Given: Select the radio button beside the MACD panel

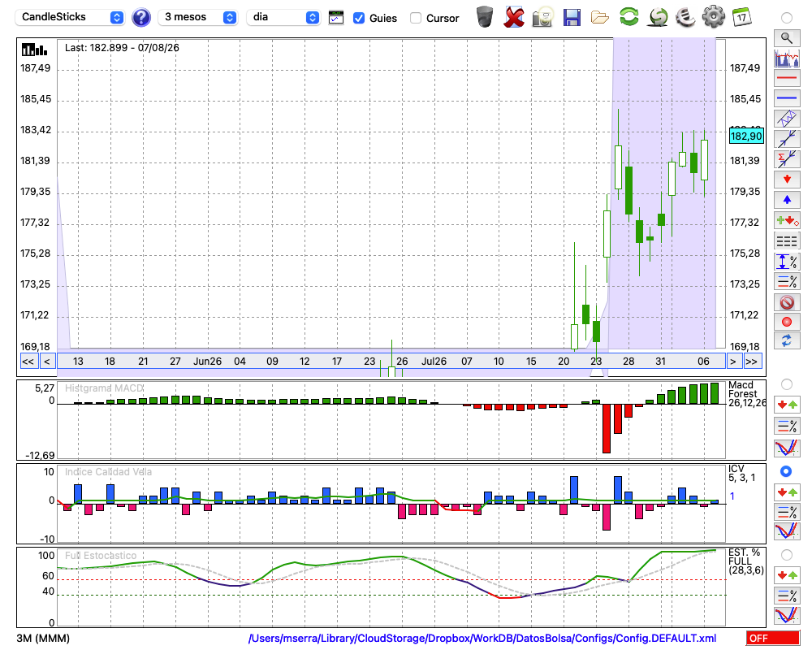Looking at the screenshot, I should [x=787, y=384].
